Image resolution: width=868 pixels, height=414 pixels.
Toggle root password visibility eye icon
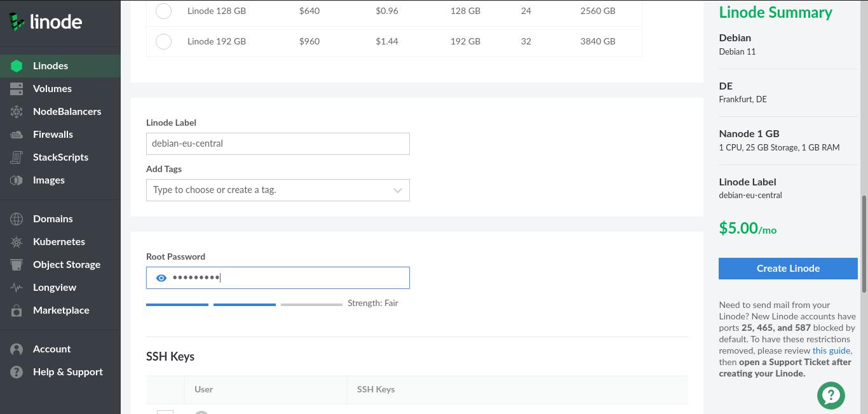[161, 278]
